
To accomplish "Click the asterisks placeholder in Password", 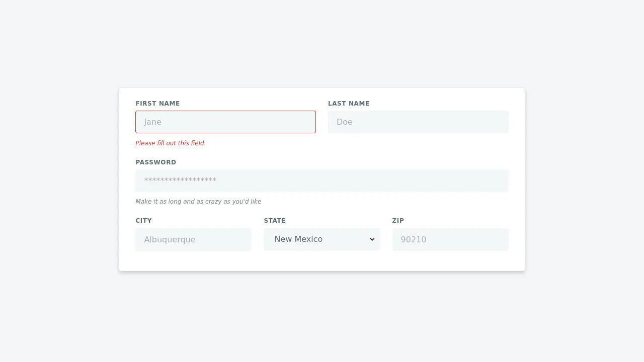I will pos(180,180).
